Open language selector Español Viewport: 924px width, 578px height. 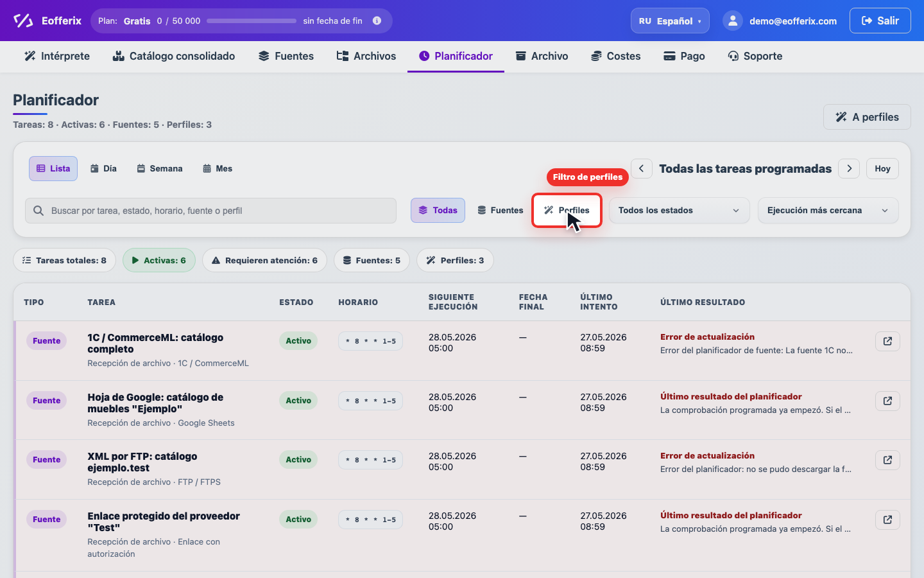670,21
